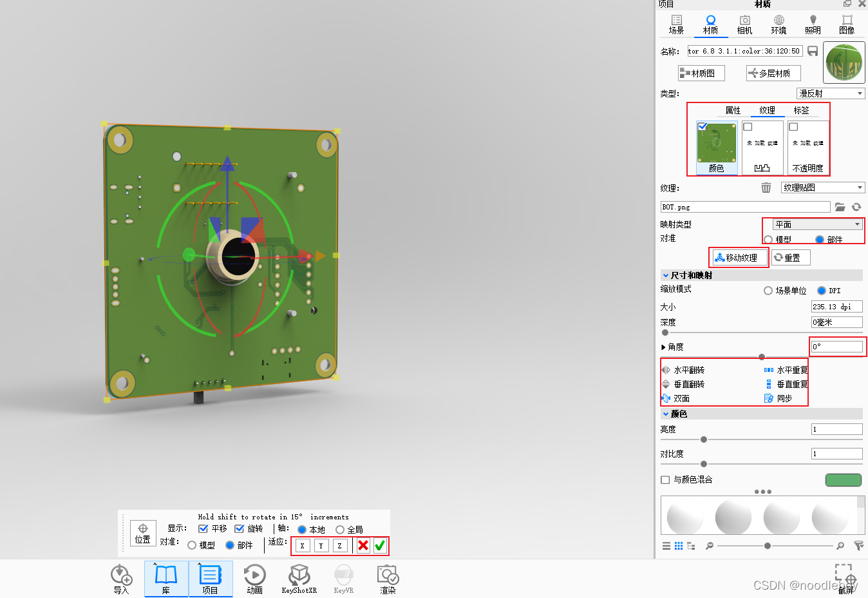Browse for texture file with folder icon

[840, 207]
